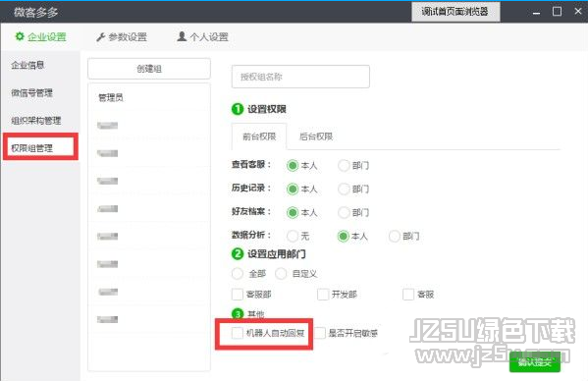Click the green submit button

click(535, 362)
